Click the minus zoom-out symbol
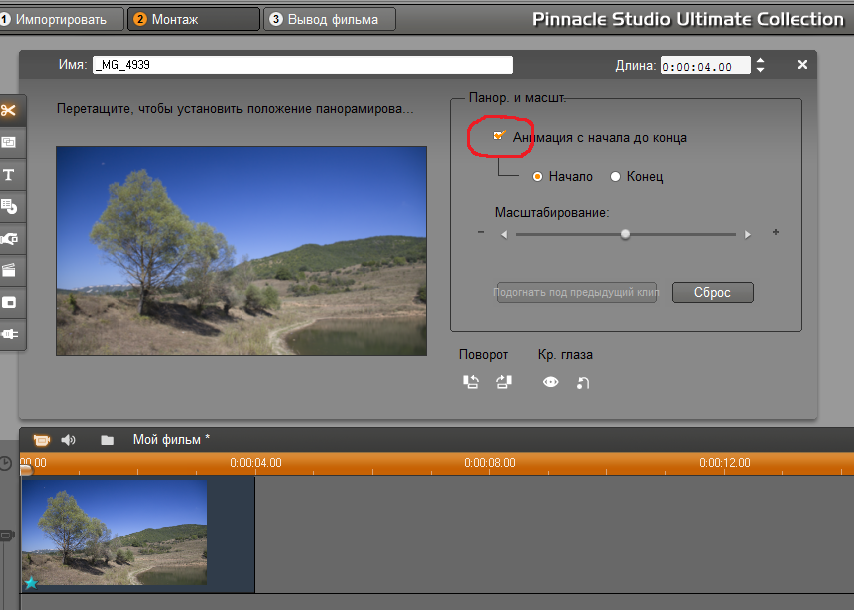This screenshot has height=610, width=854. pos(481,232)
